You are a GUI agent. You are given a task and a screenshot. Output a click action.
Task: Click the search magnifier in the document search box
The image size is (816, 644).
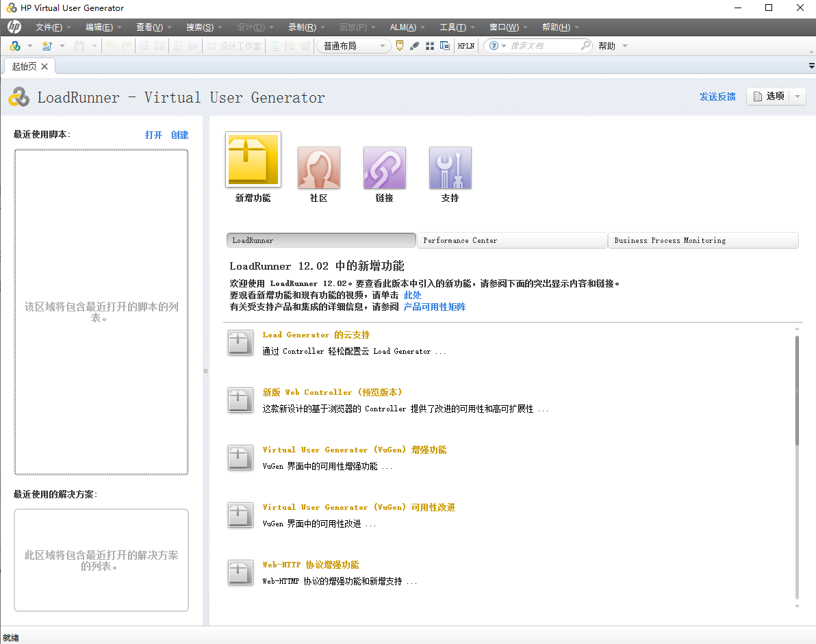(x=586, y=46)
